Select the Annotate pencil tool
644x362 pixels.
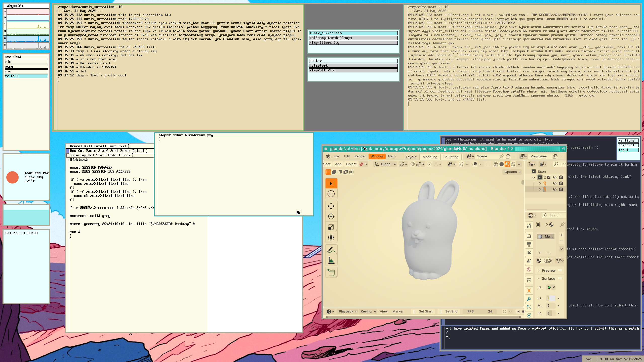(331, 250)
